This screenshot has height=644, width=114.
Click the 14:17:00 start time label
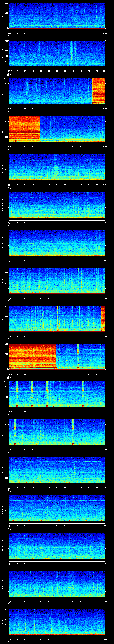point(9,147)
